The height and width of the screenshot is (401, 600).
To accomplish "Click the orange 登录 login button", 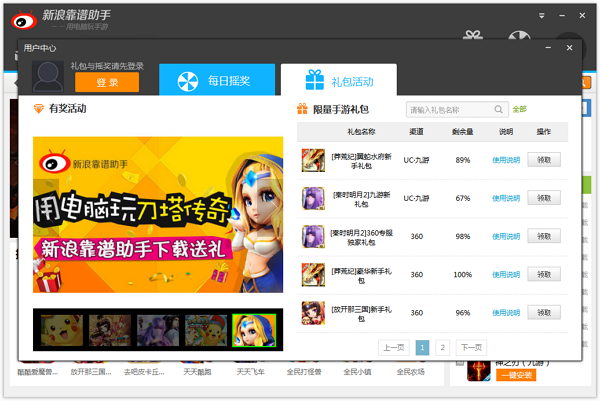I will [107, 82].
